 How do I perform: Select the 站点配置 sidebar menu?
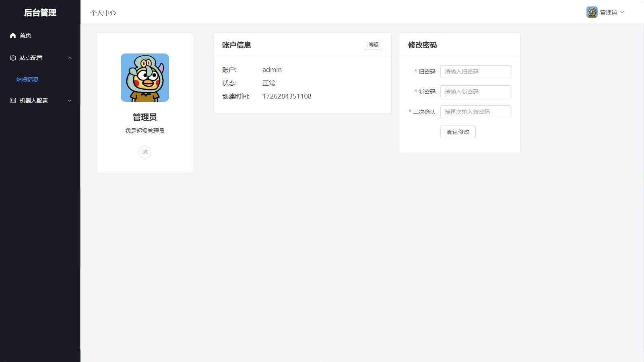[x=40, y=58]
